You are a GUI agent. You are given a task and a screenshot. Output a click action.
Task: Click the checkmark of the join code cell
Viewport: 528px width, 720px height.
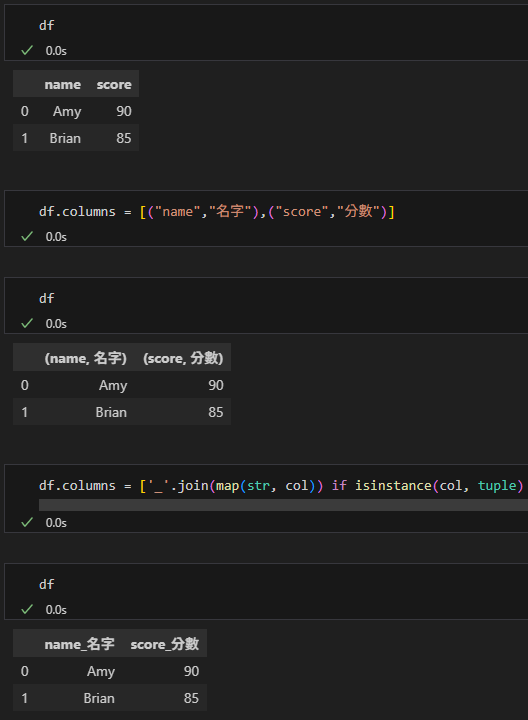tap(27, 523)
